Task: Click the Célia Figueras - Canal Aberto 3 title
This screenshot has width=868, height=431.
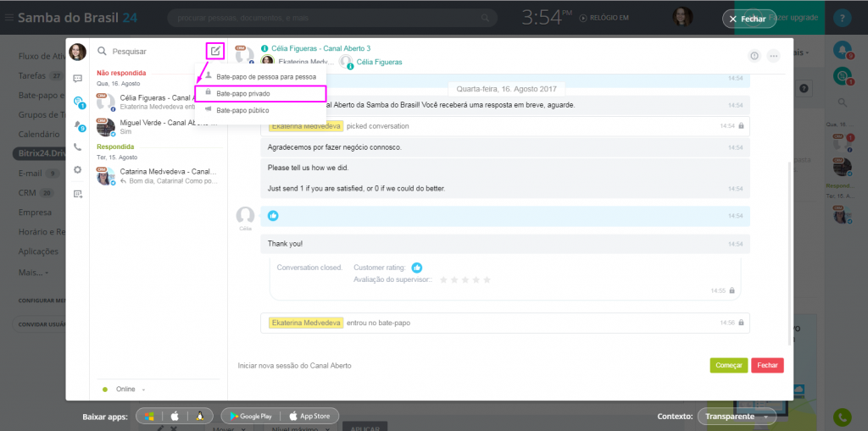Action: click(x=321, y=48)
